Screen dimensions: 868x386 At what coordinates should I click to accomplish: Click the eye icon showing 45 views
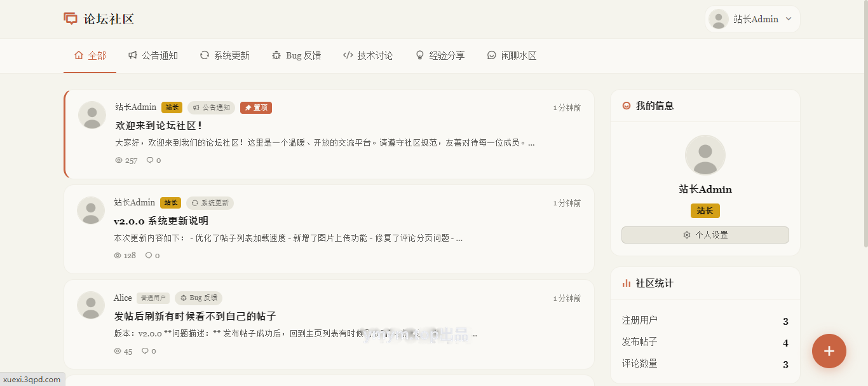click(x=117, y=351)
